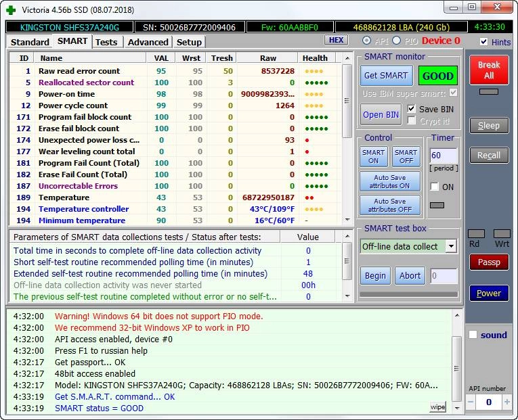This screenshot has width=518, height=420.
Task: Turn SMART ON
Action: pos(373,156)
